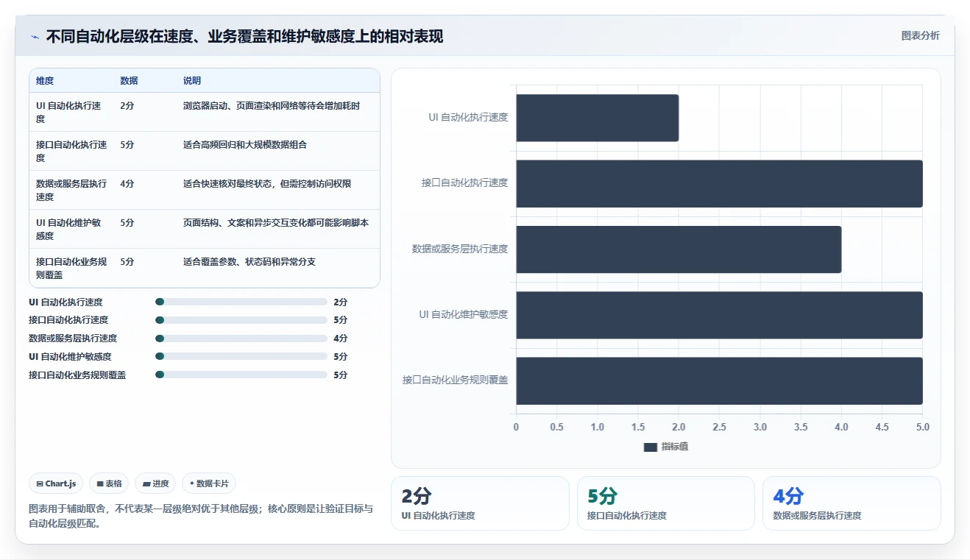Click the footnote text starting 图表用于辅助取舍
Screen dimensions: 970x560
point(201,517)
